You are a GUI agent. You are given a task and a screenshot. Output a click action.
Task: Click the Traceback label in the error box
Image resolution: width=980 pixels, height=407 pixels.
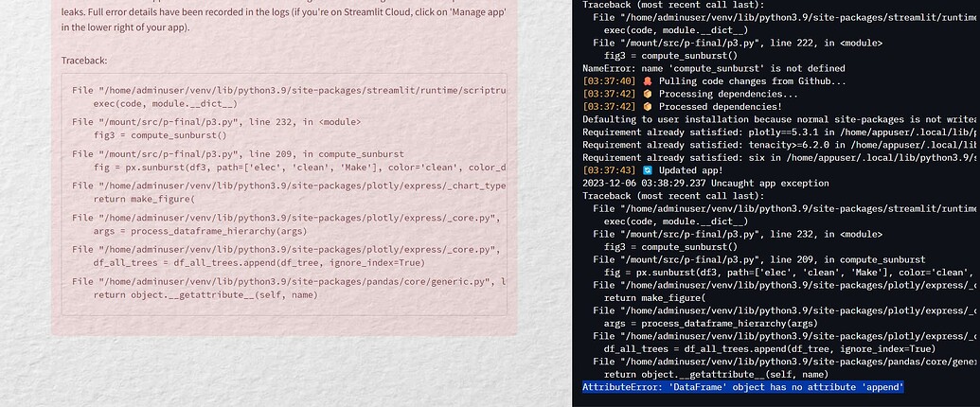click(84, 61)
